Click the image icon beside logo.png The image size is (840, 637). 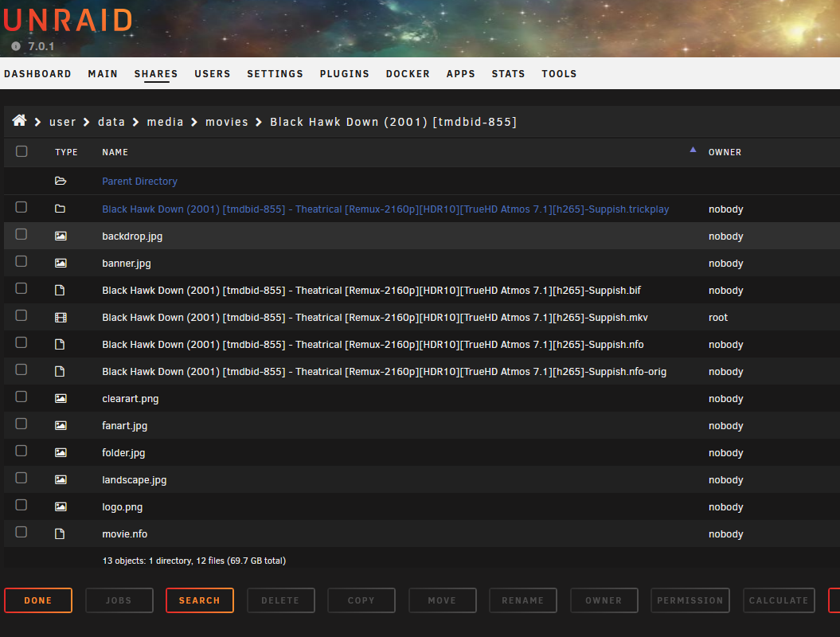pyautogui.click(x=61, y=507)
